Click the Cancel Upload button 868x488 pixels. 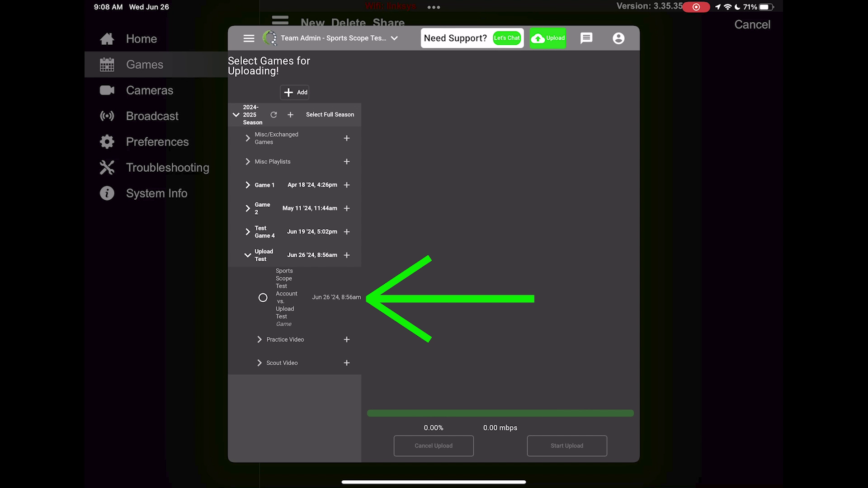point(434,446)
